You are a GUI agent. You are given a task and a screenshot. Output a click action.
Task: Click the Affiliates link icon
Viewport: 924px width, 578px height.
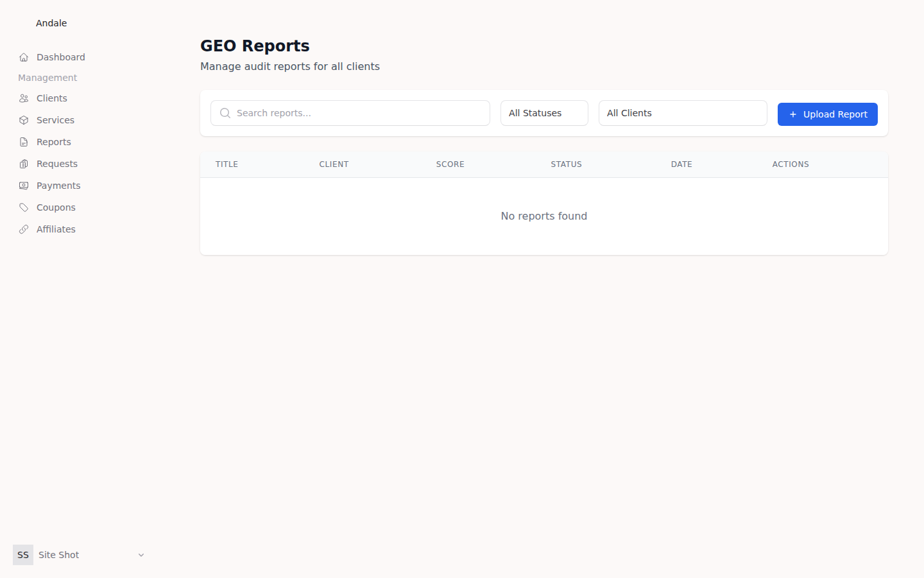(24, 229)
